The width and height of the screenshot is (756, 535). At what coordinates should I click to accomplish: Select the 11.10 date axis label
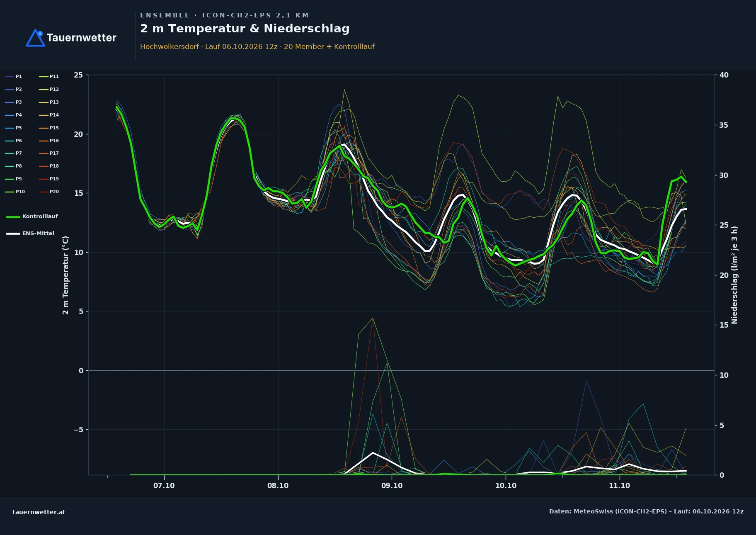click(x=619, y=486)
